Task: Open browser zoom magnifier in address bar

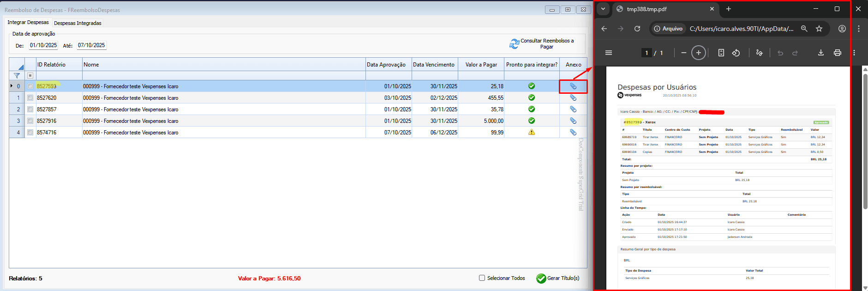Action: 804,29
